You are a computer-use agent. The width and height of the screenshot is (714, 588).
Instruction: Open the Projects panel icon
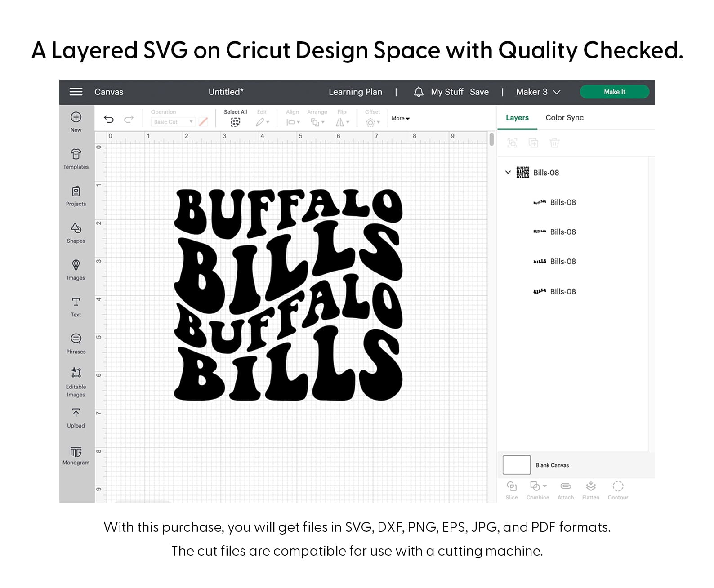tap(76, 191)
